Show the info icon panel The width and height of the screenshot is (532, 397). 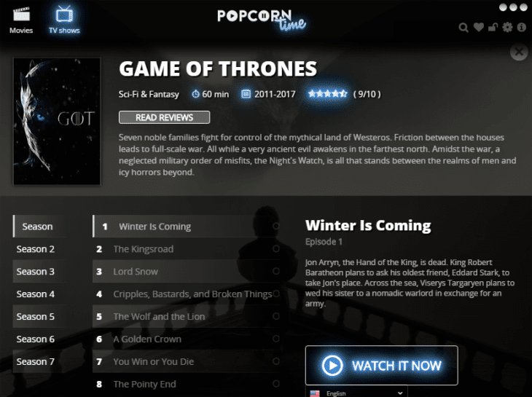522,27
